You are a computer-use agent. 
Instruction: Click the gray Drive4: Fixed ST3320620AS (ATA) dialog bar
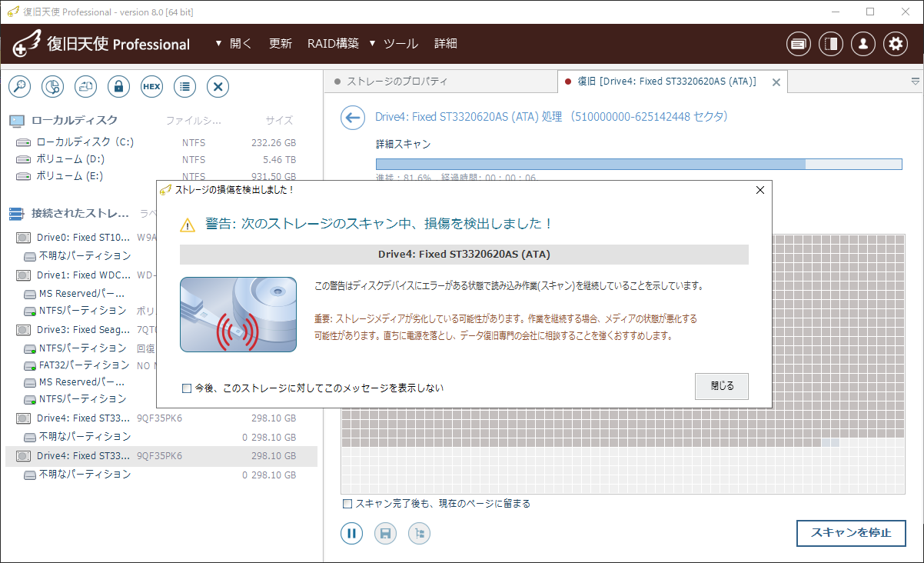(464, 255)
